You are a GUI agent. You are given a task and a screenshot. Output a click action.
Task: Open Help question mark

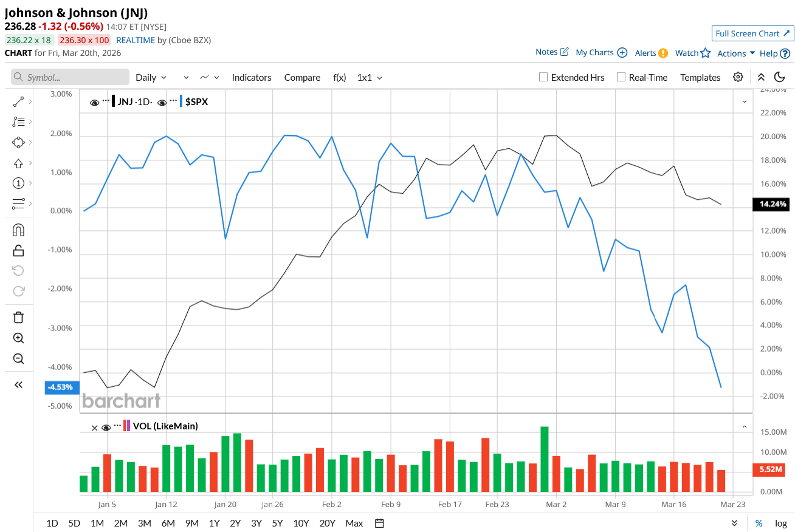pyautogui.click(x=785, y=53)
